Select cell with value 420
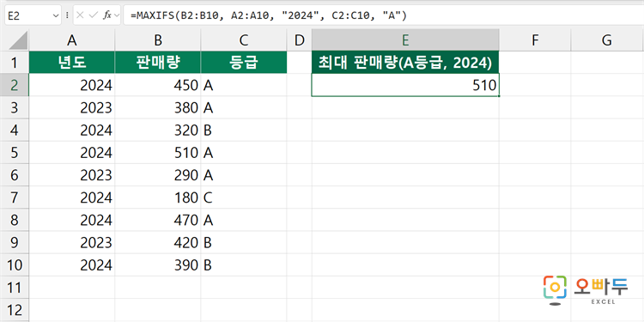 tap(158, 243)
